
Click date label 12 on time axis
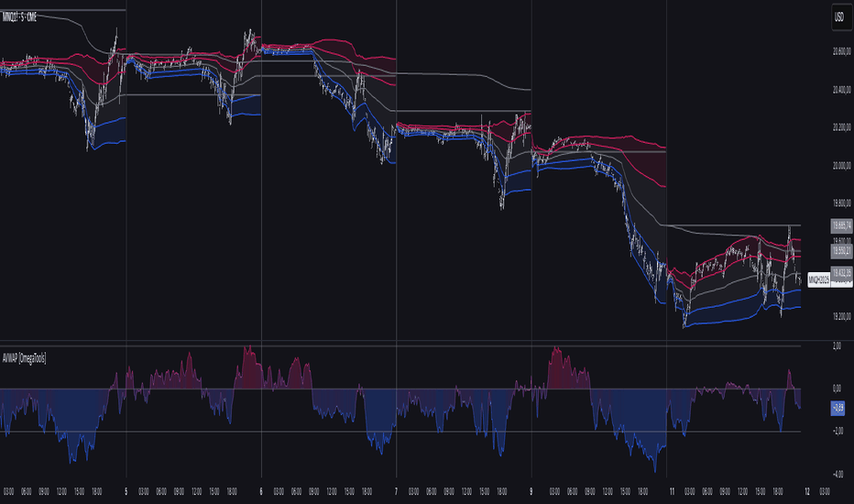click(x=807, y=491)
